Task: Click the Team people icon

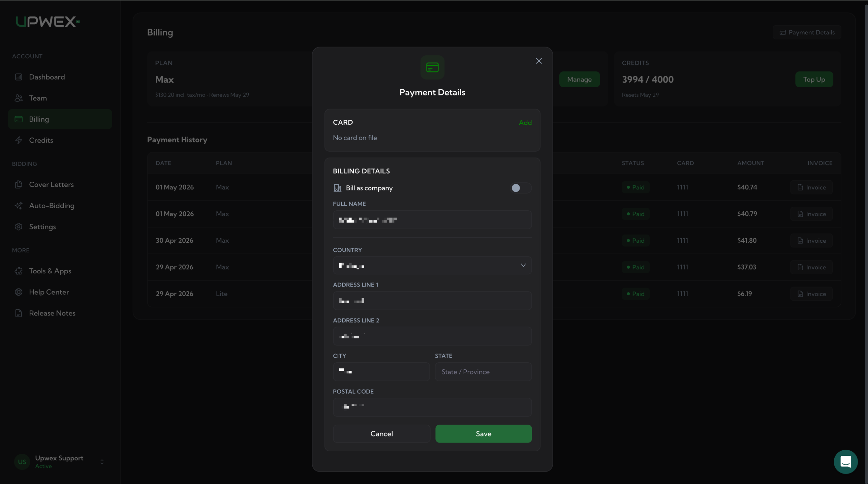Action: pyautogui.click(x=19, y=98)
